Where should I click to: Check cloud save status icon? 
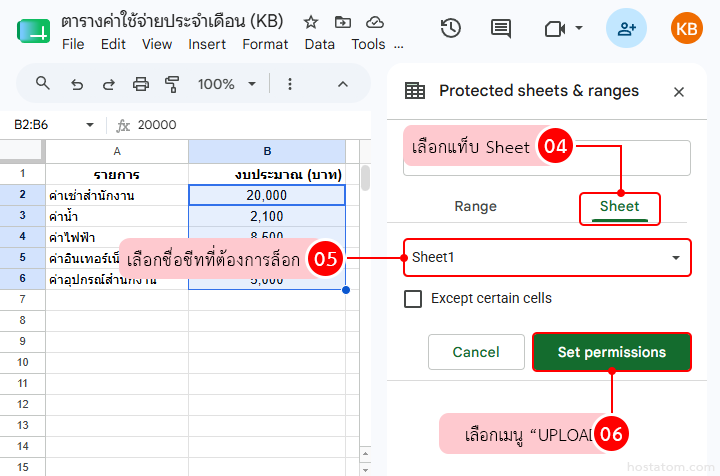coord(375,22)
